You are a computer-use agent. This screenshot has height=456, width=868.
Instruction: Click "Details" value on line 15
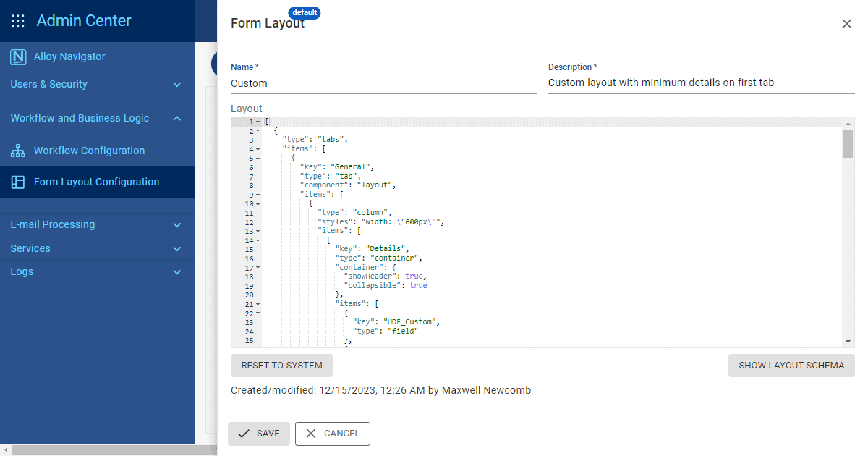pos(387,249)
